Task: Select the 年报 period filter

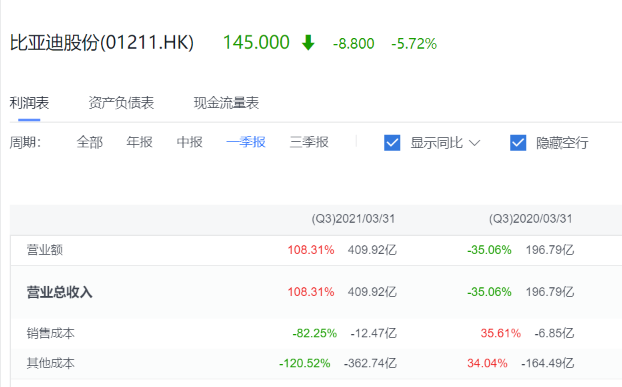Action: 140,142
